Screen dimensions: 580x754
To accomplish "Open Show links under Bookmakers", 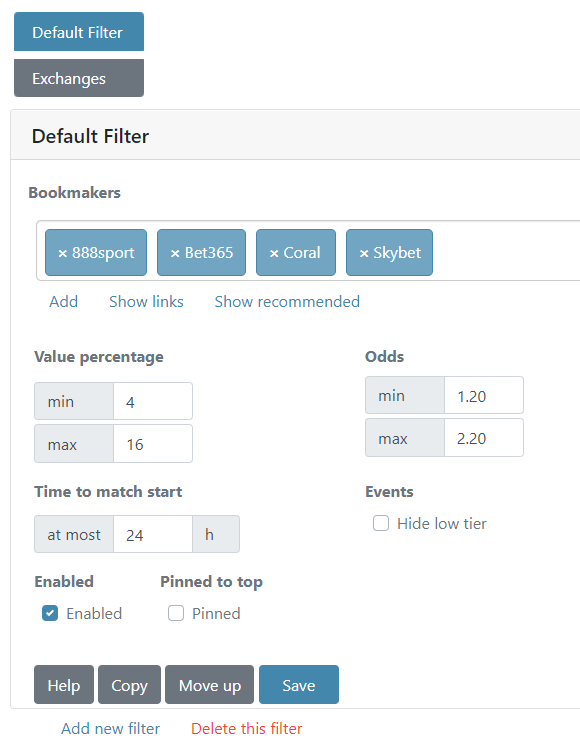I will pyautogui.click(x=146, y=302).
